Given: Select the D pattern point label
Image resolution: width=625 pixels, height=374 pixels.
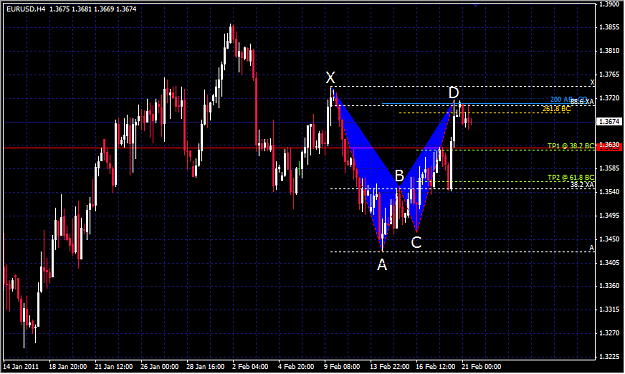Looking at the screenshot, I should 454,93.
